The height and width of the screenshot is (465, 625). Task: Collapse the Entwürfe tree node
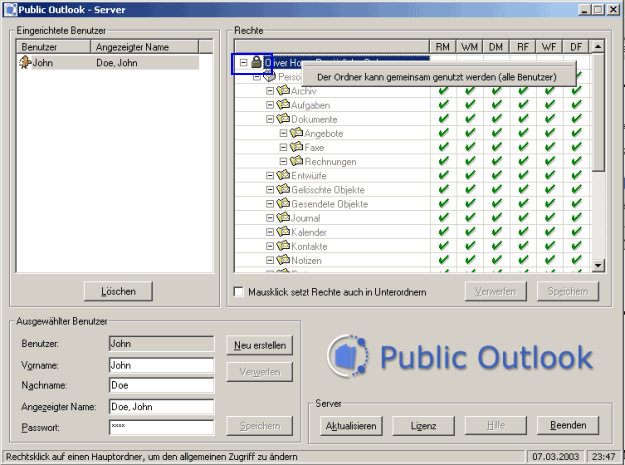pos(270,176)
